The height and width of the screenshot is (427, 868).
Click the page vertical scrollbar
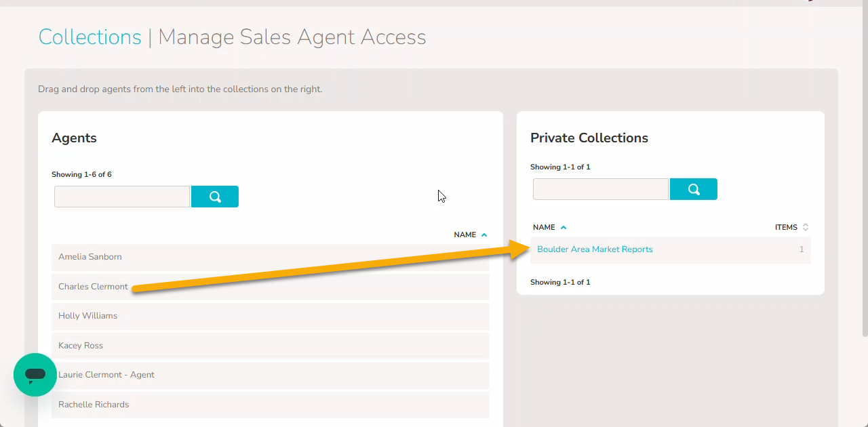[865, 169]
